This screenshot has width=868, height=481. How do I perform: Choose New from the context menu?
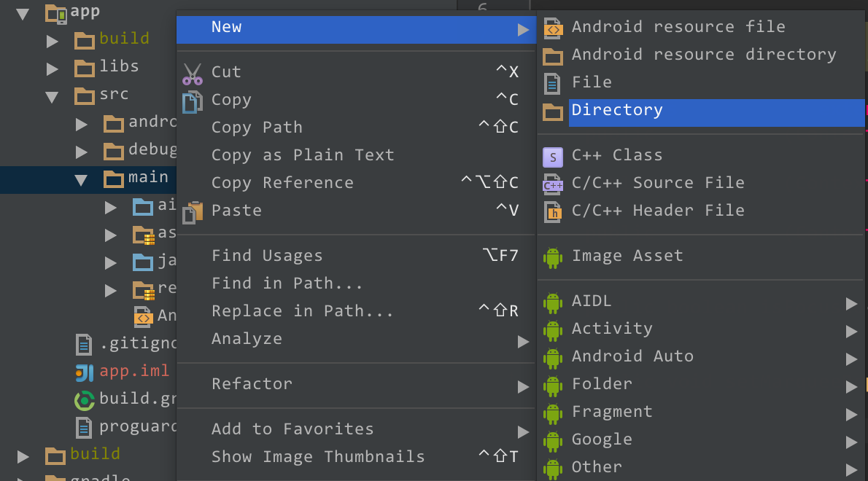pos(356,29)
